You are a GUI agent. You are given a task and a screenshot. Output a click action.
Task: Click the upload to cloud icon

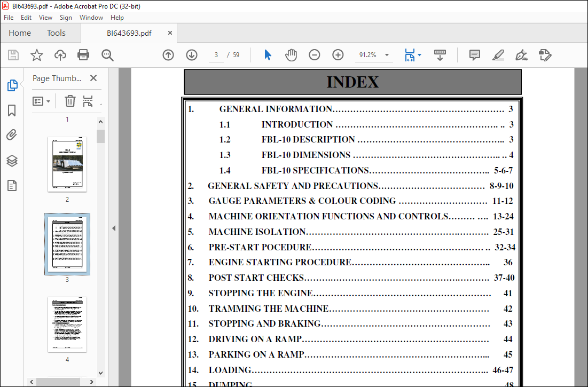(x=60, y=55)
